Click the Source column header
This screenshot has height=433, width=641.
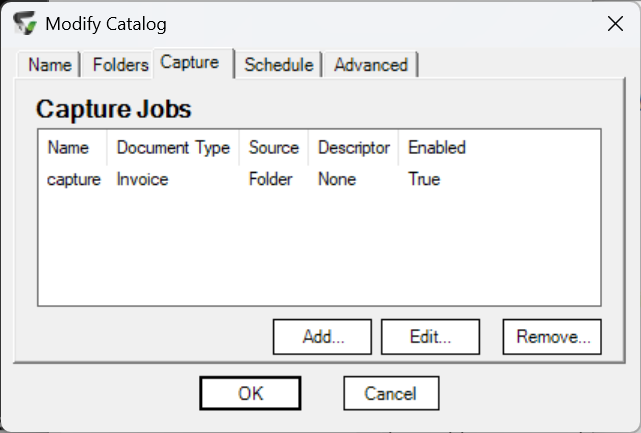point(274,148)
